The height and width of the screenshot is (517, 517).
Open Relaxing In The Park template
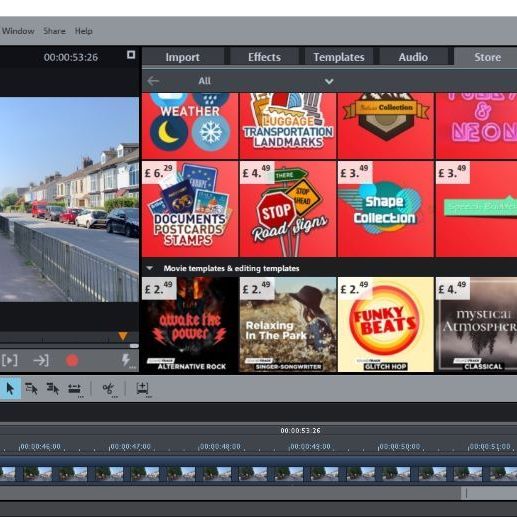(288, 324)
